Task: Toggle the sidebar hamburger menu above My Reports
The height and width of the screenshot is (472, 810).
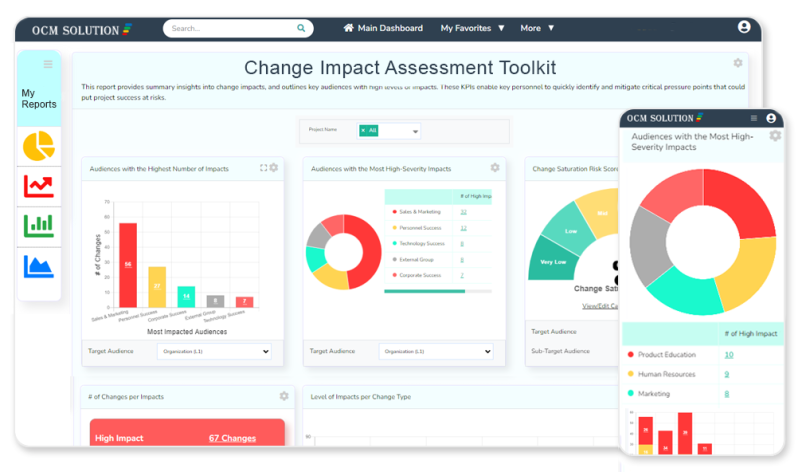Action: point(47,65)
